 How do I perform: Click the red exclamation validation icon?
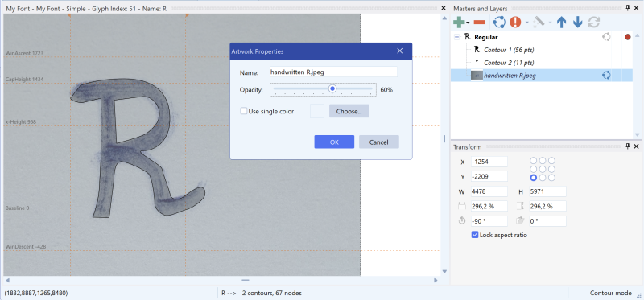click(515, 23)
